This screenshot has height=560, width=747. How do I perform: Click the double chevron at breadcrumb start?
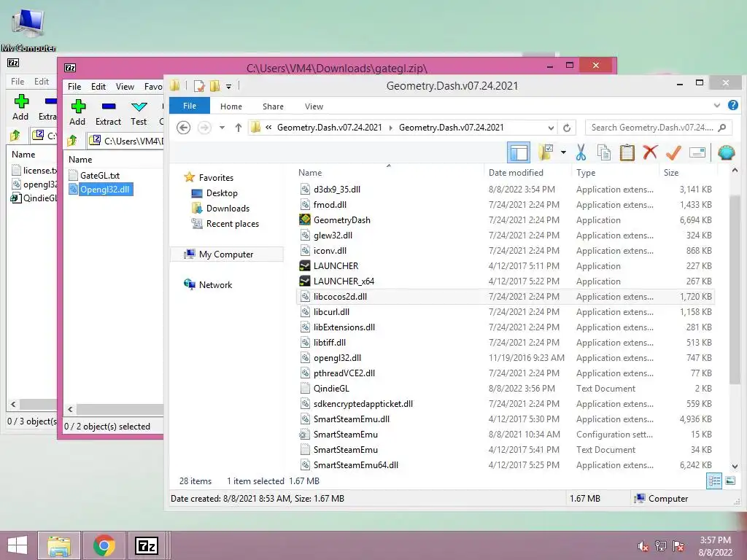tap(268, 127)
